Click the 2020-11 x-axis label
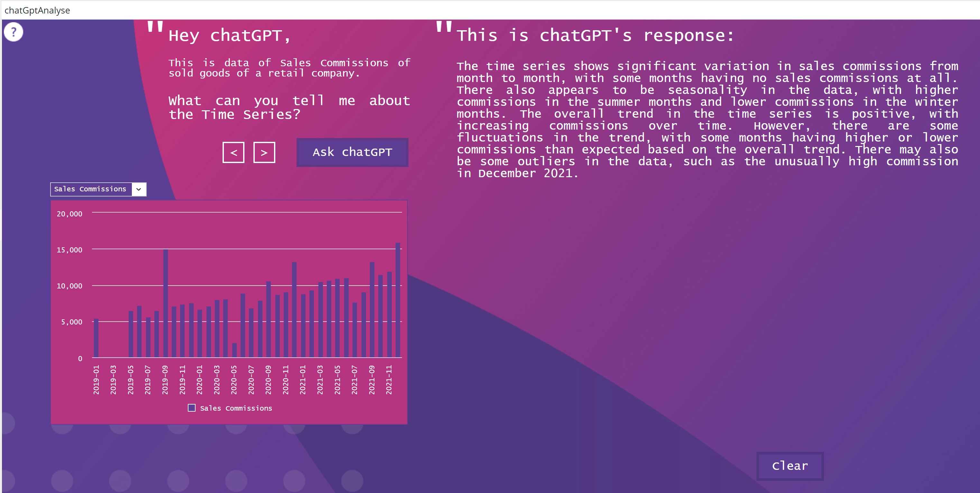The height and width of the screenshot is (493, 980). pos(286,380)
